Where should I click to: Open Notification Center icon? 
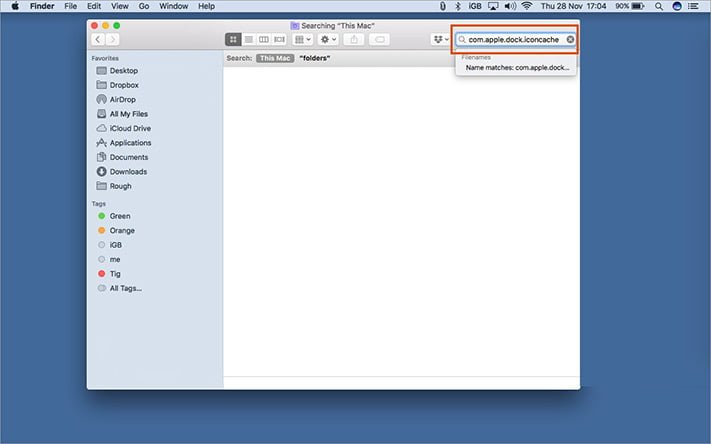[x=693, y=6]
